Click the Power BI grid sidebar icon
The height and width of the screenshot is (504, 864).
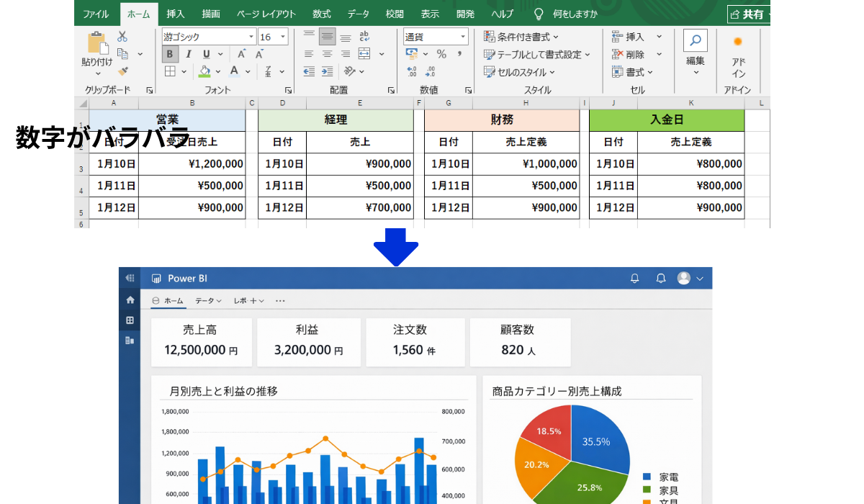130,320
